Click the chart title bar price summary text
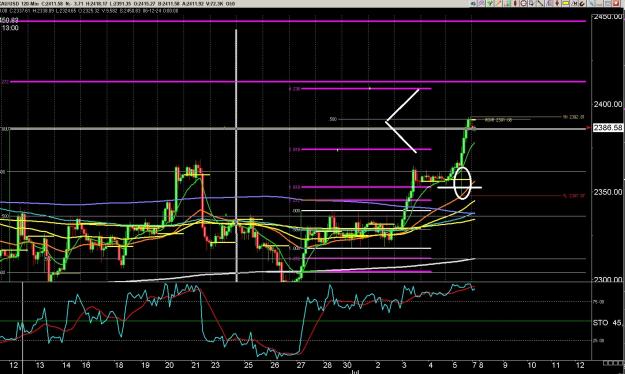Screen dimensions: 625x374 pyautogui.click(x=118, y=4)
